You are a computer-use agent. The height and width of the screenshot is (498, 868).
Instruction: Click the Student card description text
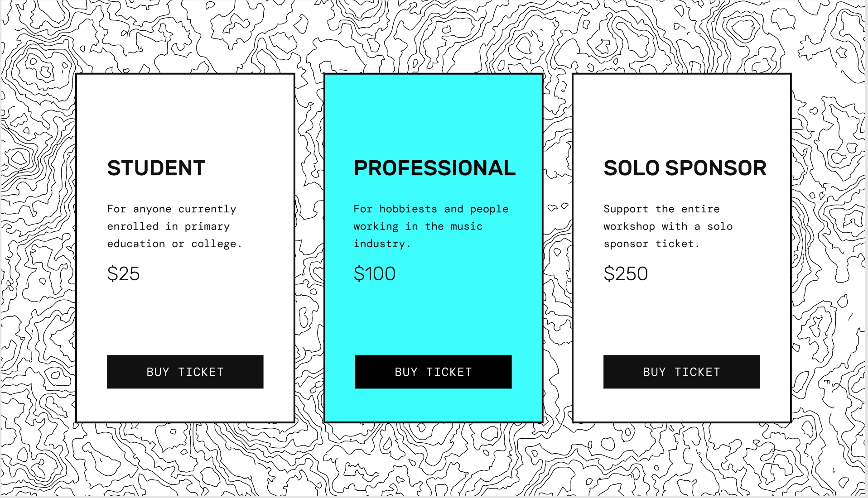(174, 226)
